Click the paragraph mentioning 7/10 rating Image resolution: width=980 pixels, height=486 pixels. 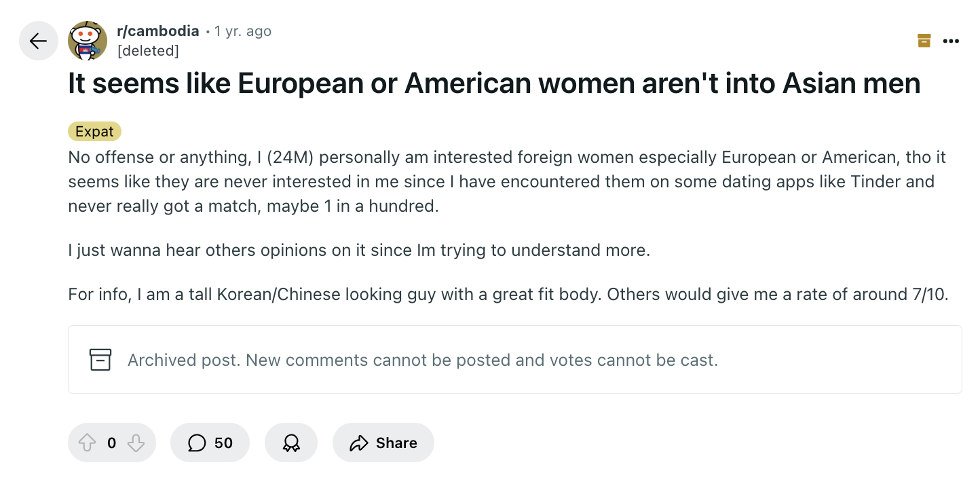point(508,295)
